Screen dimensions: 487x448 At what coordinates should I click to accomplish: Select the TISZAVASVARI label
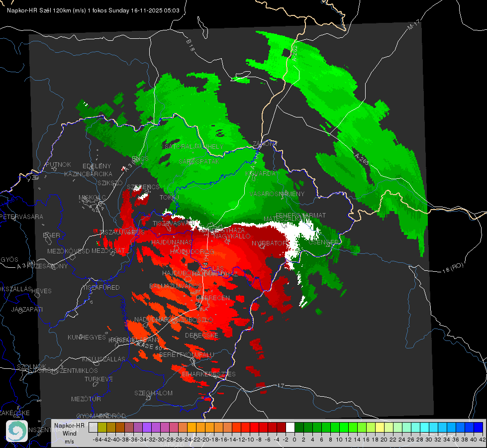pyautogui.click(x=173, y=224)
